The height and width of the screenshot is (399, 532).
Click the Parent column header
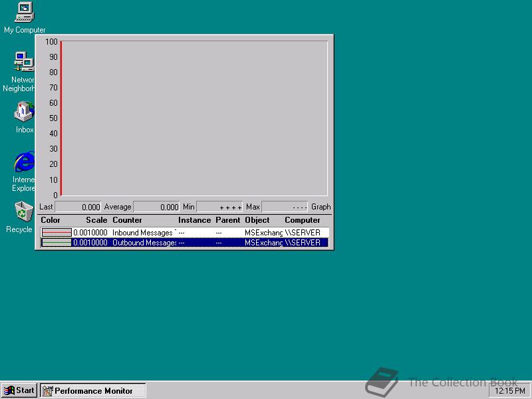[227, 220]
